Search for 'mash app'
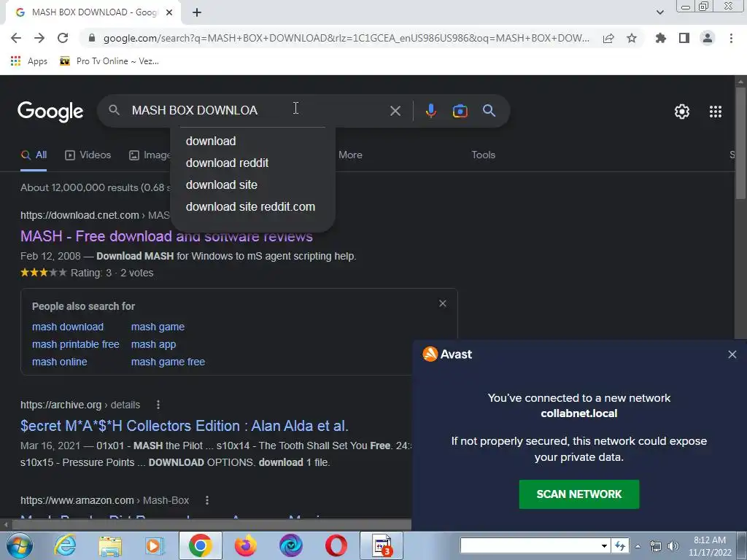This screenshot has height=560, width=747. 153,344
